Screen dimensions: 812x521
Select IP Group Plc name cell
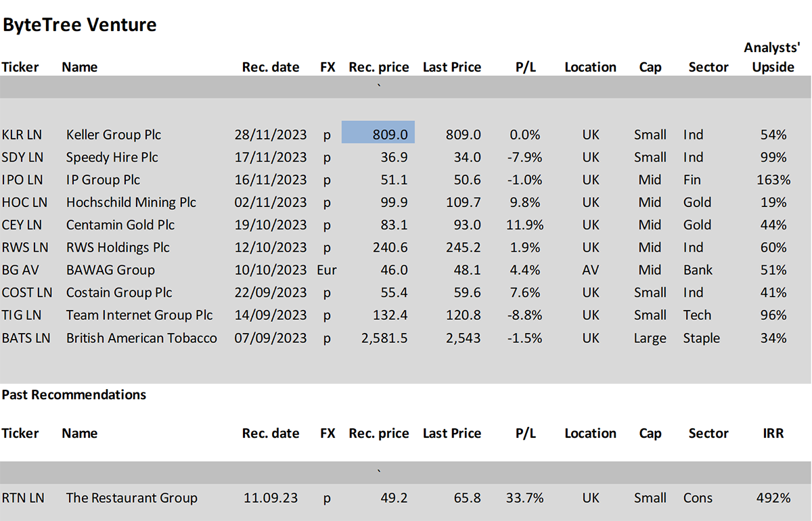pyautogui.click(x=103, y=179)
